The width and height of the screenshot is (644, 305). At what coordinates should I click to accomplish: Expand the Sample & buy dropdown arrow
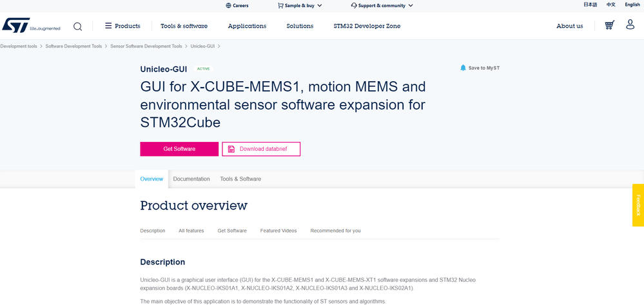point(320,6)
